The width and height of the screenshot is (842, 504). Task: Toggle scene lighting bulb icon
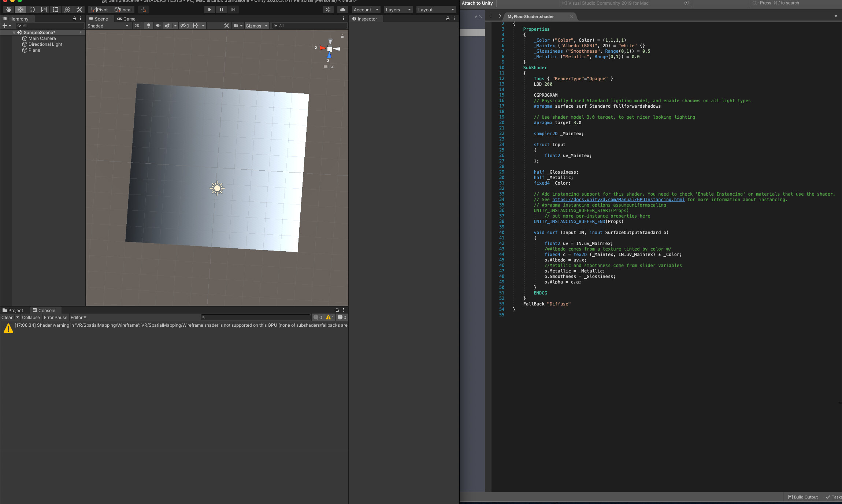tap(148, 26)
